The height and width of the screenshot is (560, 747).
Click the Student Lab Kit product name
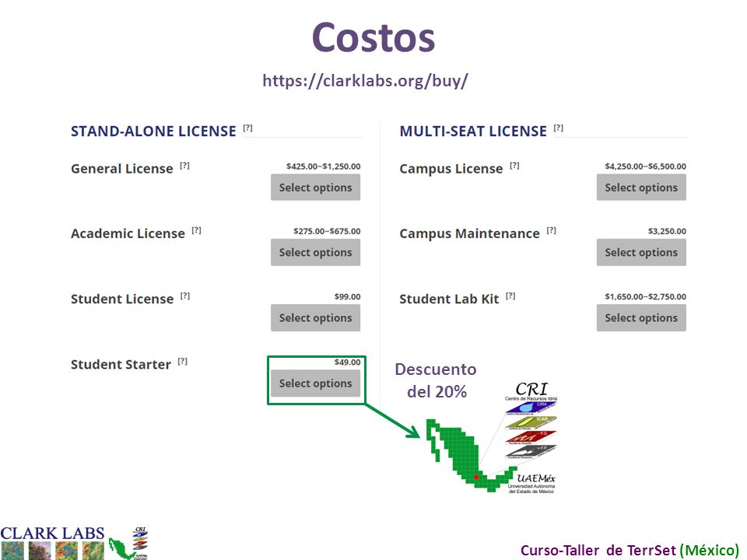[449, 299]
